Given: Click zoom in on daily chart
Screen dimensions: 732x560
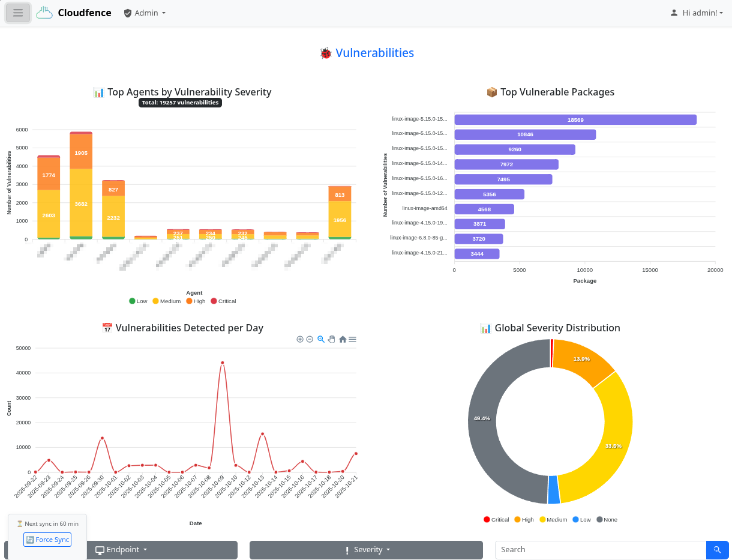Looking at the screenshot, I should click(300, 339).
